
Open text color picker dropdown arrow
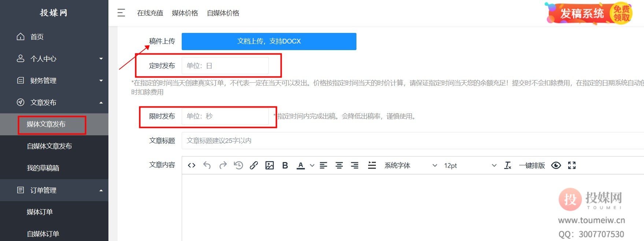(312, 166)
